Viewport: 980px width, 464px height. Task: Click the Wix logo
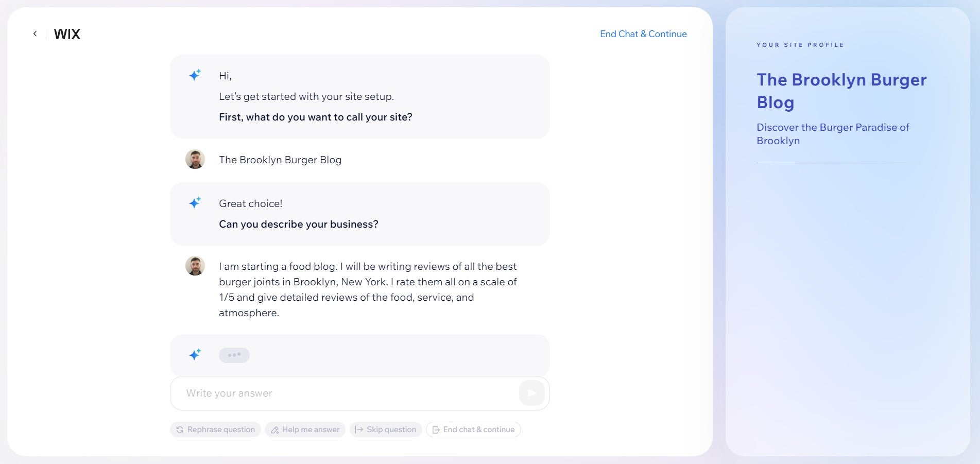coord(67,35)
